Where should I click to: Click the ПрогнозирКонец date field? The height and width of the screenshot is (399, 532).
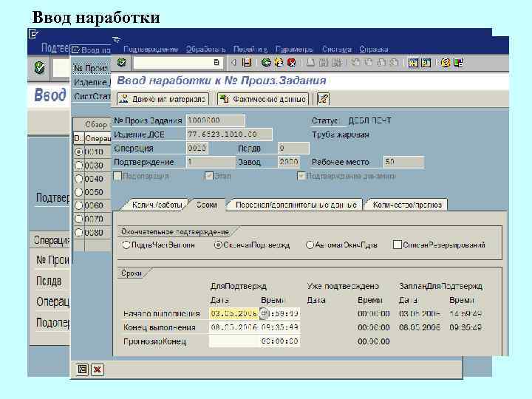coord(233,341)
